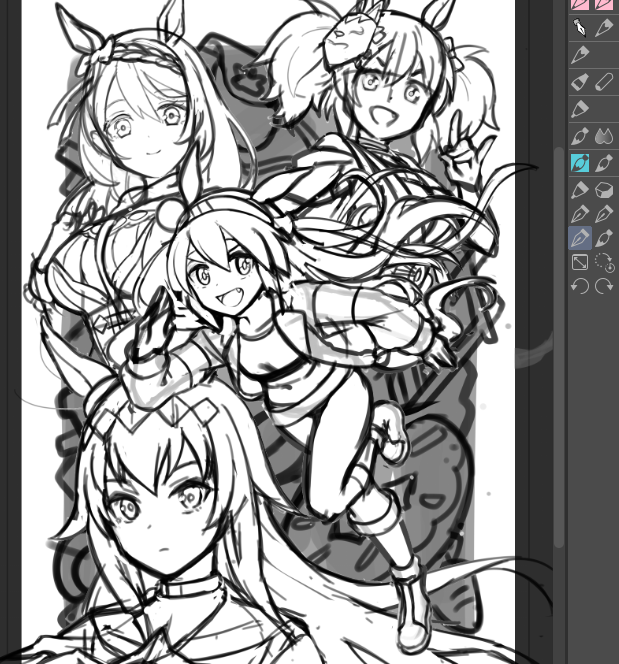Select the brush right of the cyan-highlighted brush
Viewport: 619px width, 664px height.
604,163
